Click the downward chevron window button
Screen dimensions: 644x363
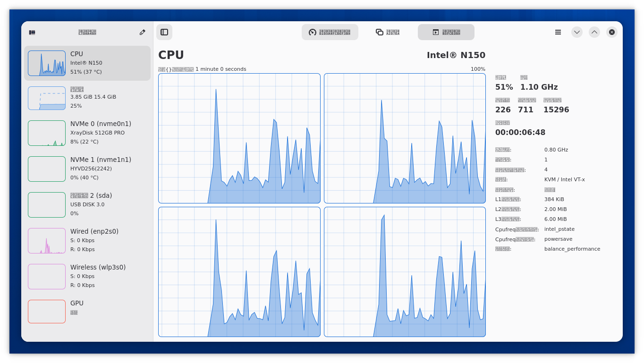pos(576,32)
